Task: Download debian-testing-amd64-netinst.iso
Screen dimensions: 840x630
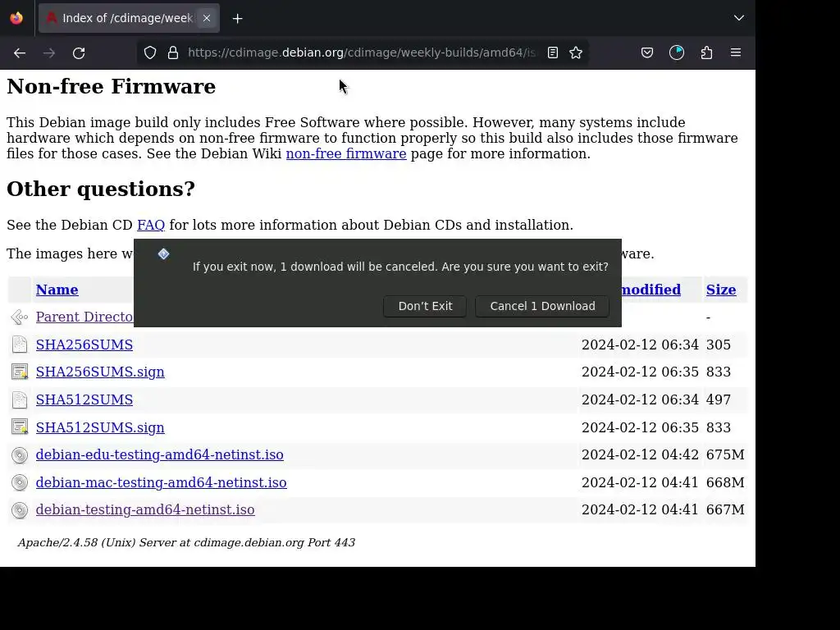Action: (145, 510)
